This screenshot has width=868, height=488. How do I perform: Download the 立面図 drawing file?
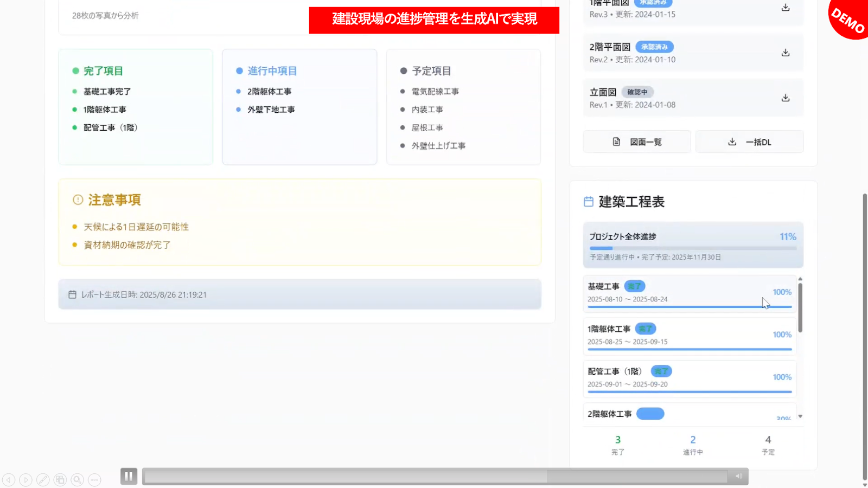(x=785, y=98)
